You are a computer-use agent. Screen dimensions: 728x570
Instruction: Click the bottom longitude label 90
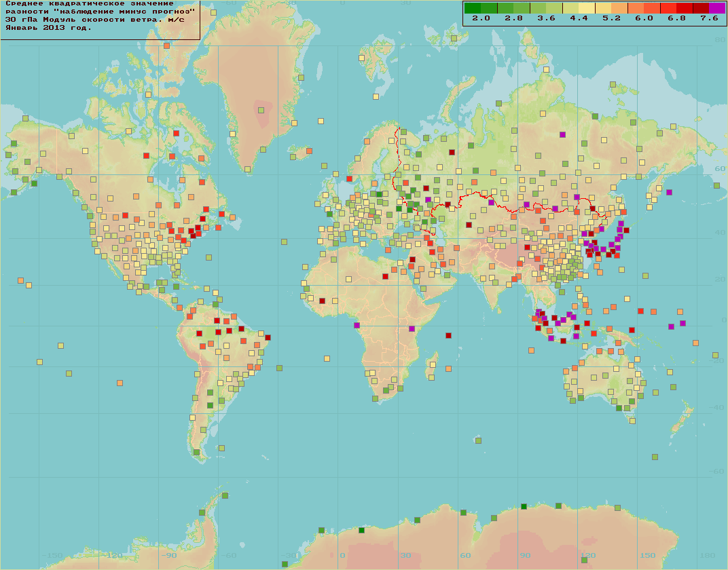[x=525, y=555]
